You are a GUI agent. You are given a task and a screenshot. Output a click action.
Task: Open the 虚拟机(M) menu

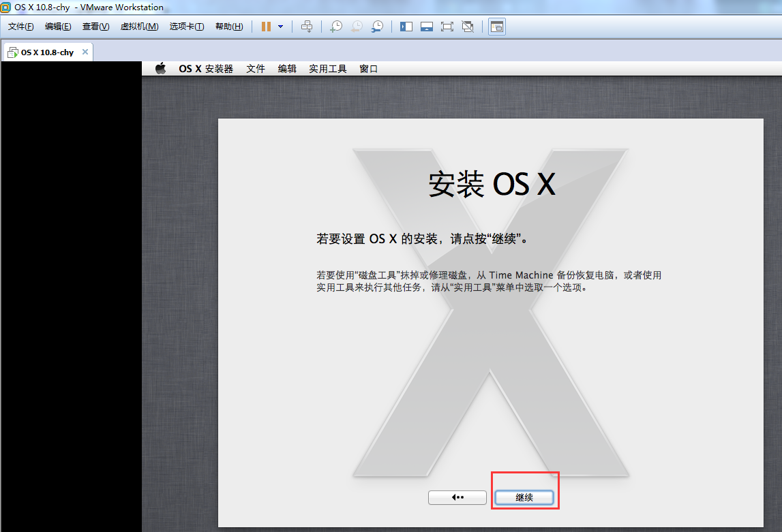click(139, 27)
